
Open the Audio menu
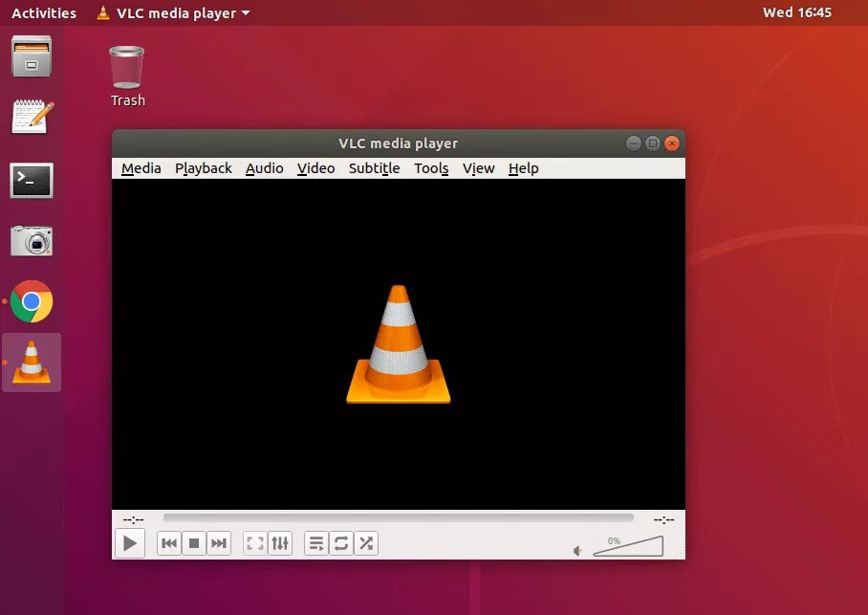click(264, 168)
